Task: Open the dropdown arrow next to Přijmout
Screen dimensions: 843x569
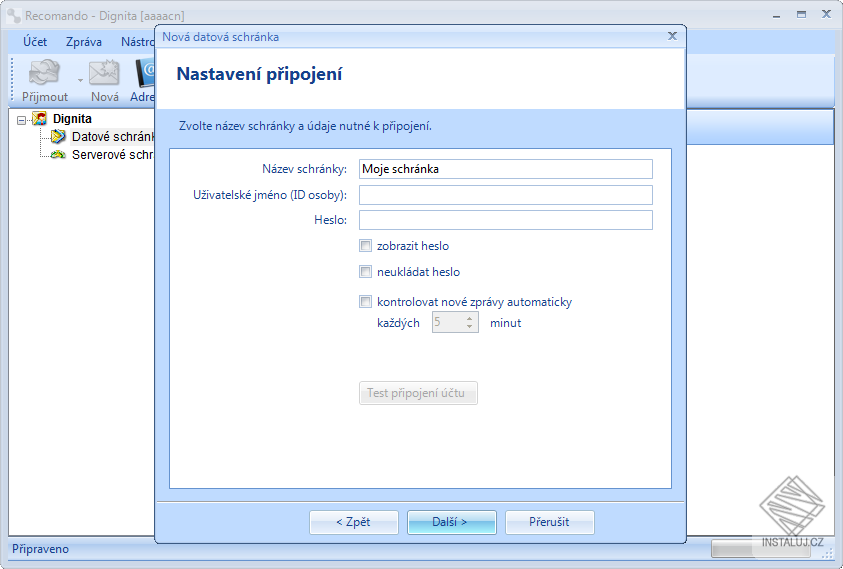Action: [x=80, y=81]
